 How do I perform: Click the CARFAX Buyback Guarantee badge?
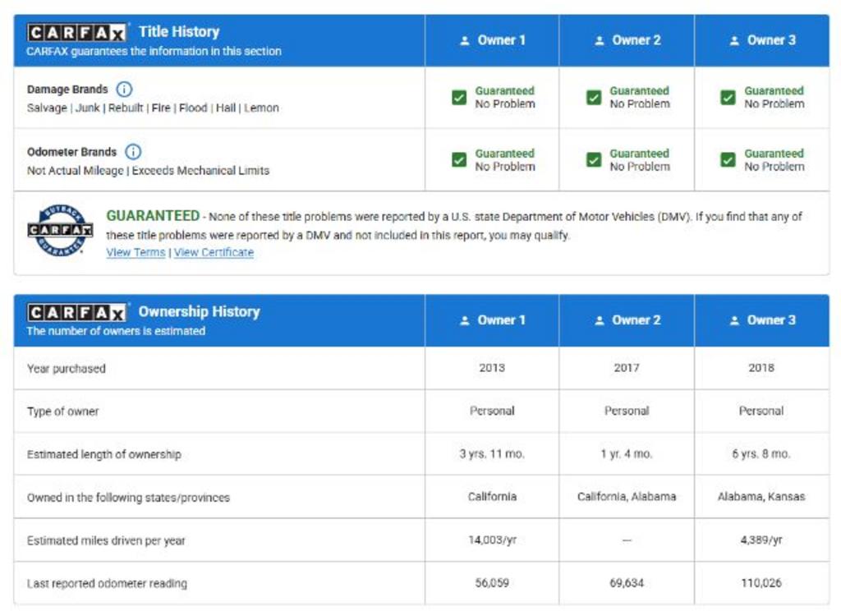tap(60, 230)
